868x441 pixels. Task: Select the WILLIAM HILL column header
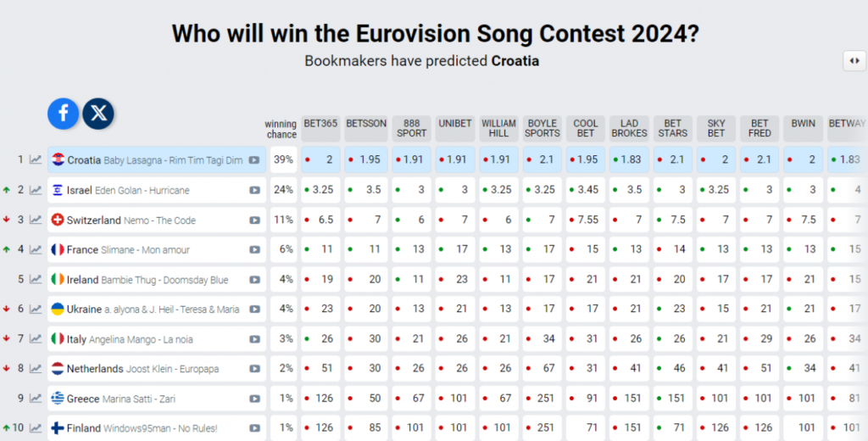[498, 128]
